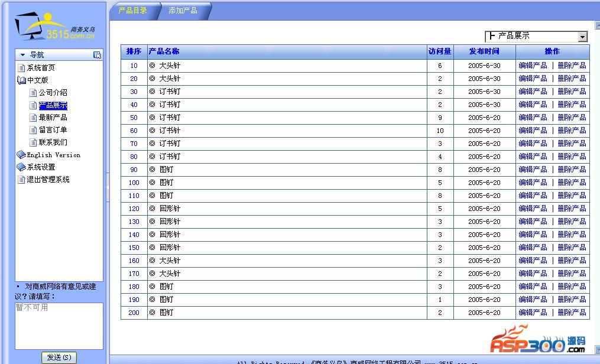600x364 pixels.
Task: Click the 发布时间 column header
Action: pos(485,51)
